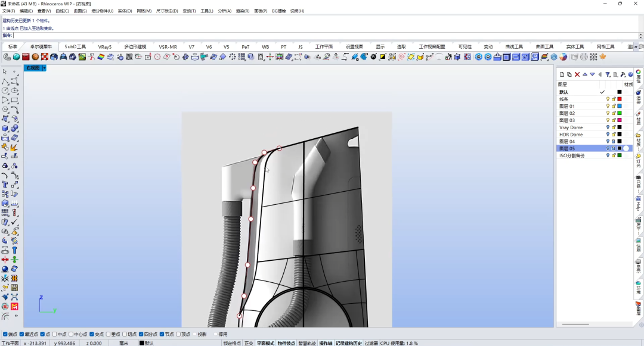This screenshot has width=644, height=346.
Task: Move layer down with the down triangle icon
Action: [x=592, y=74]
